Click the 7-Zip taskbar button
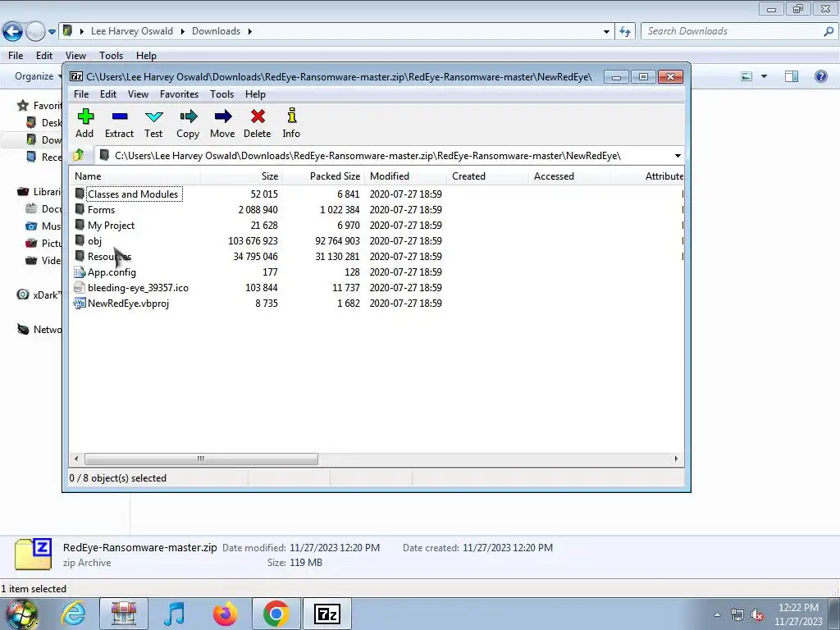 (326, 614)
